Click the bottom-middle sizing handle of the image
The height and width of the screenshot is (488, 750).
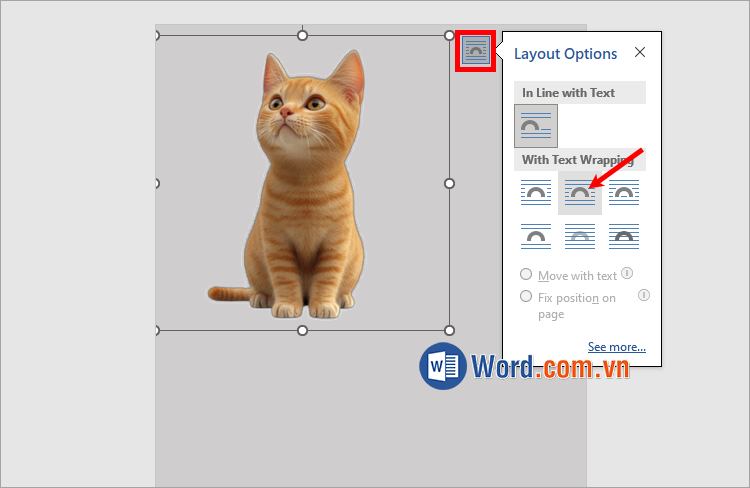(303, 330)
